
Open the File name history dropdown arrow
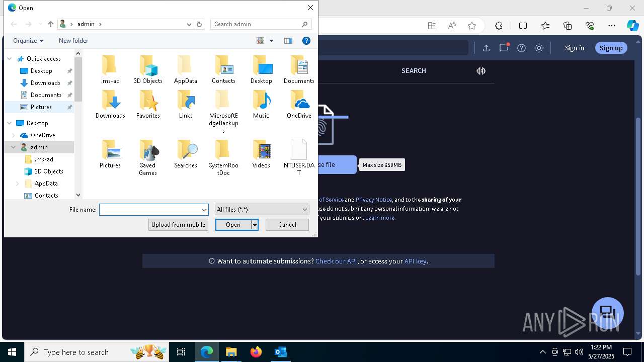click(x=204, y=210)
